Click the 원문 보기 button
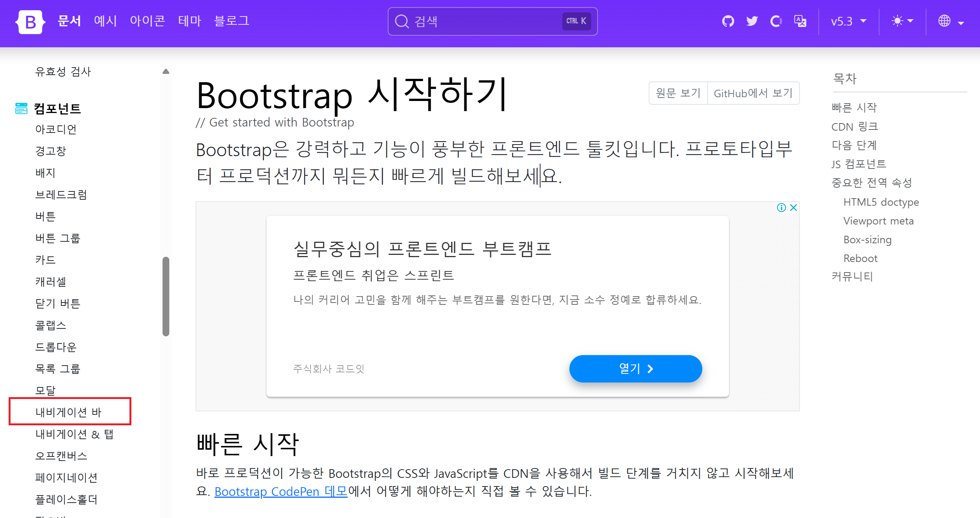The height and width of the screenshot is (518, 980). [x=678, y=93]
